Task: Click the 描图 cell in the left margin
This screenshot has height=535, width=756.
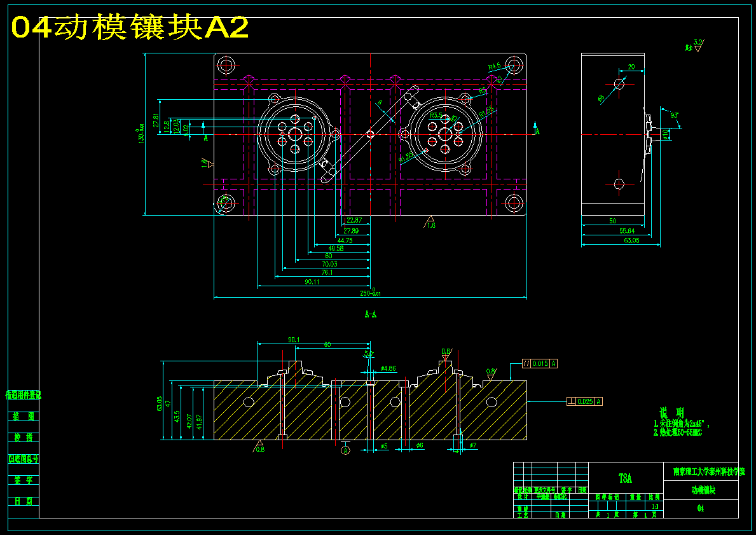Action: (23, 416)
